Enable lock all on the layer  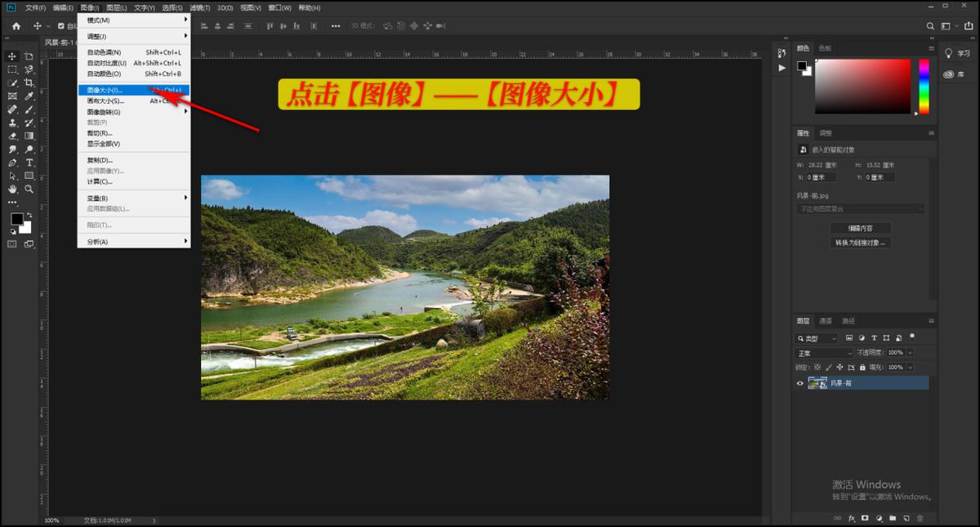click(862, 368)
